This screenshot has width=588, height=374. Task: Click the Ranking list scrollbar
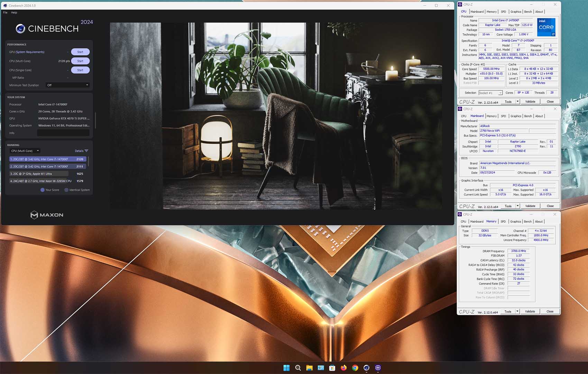point(89,161)
